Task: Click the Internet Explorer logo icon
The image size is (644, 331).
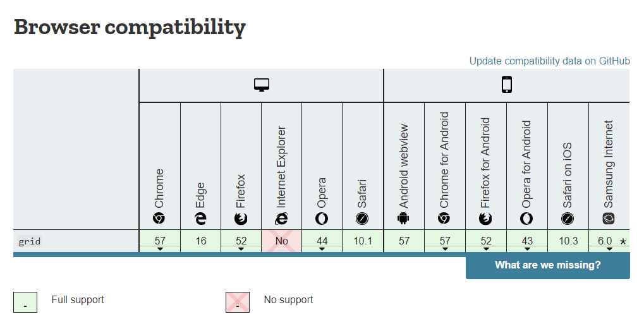Action: click(281, 219)
